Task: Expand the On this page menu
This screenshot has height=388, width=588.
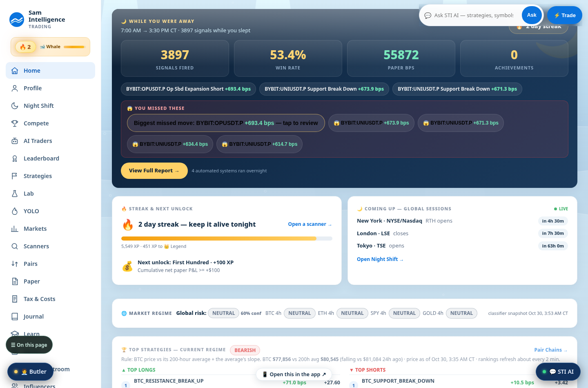Action: coord(29,345)
